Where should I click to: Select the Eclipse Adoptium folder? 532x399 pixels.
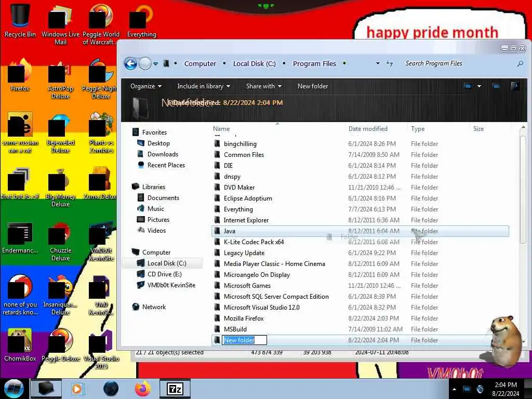(x=248, y=198)
